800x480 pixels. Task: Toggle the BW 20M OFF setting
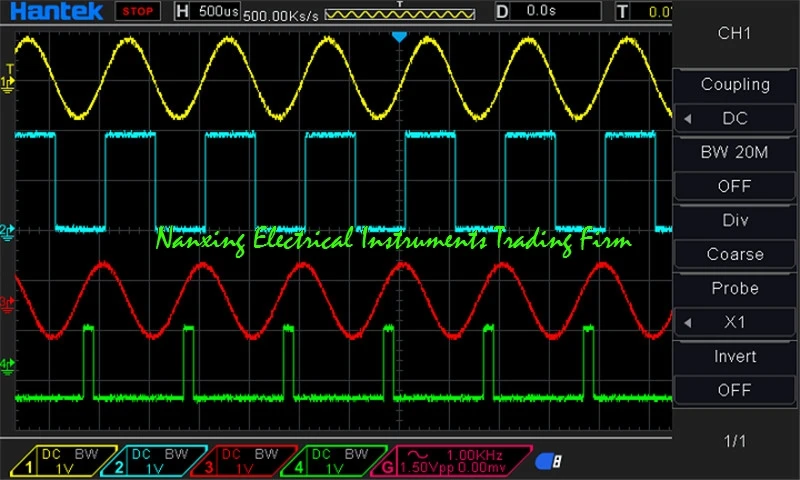[x=735, y=186]
